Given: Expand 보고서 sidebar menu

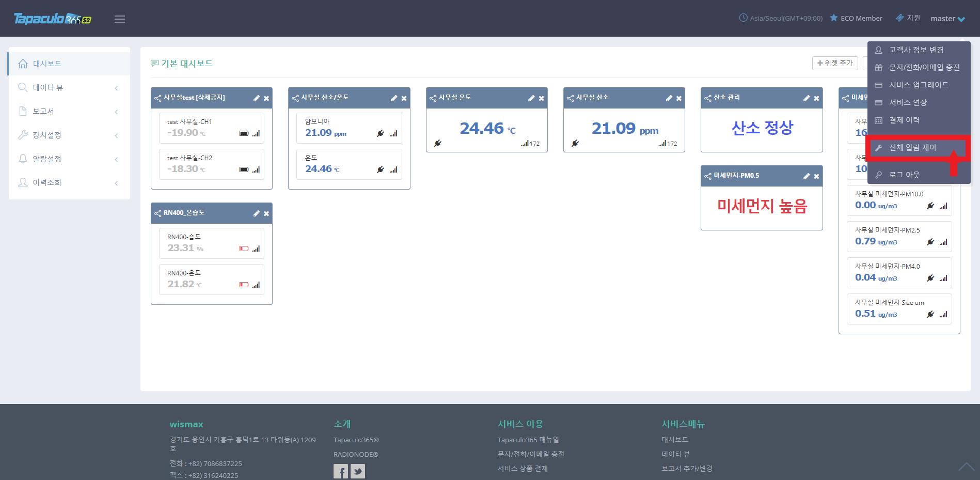Looking at the screenshot, I should tap(69, 112).
